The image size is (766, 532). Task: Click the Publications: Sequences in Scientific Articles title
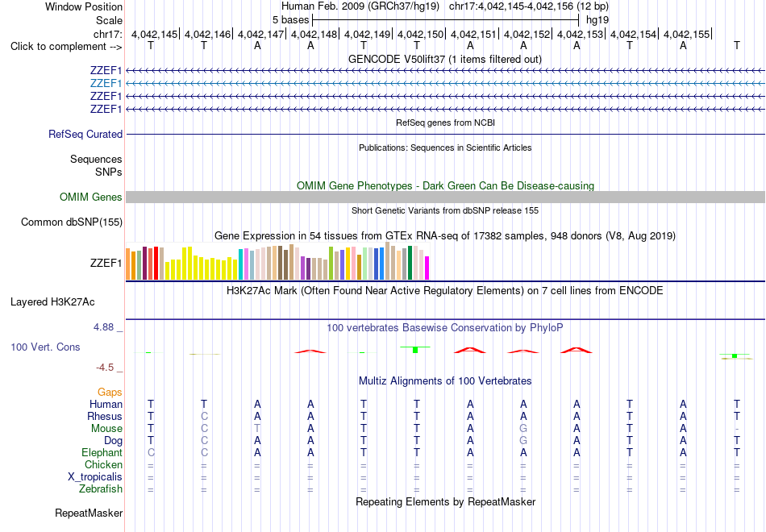point(445,148)
